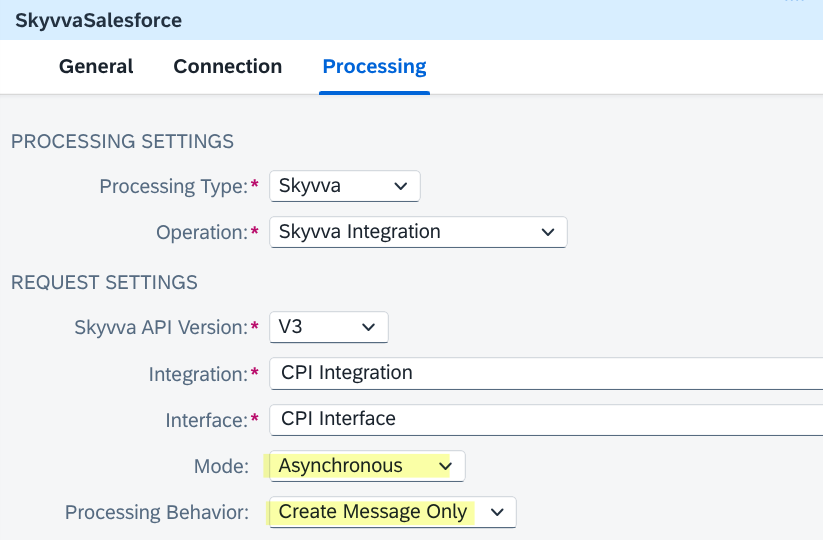Image resolution: width=823 pixels, height=540 pixels.
Task: Click the Operation label
Action: tap(202, 232)
